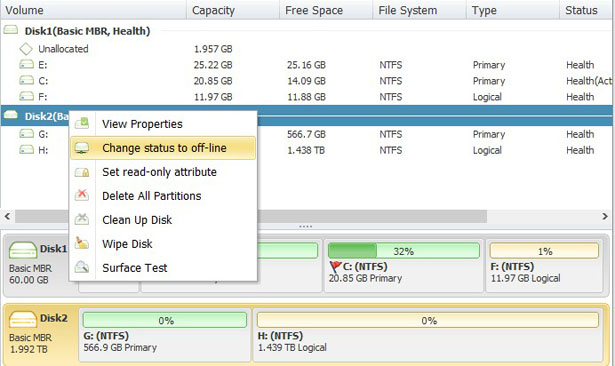Click the right scroll arrow
Viewport: 615px width, 366px height.
click(x=605, y=216)
